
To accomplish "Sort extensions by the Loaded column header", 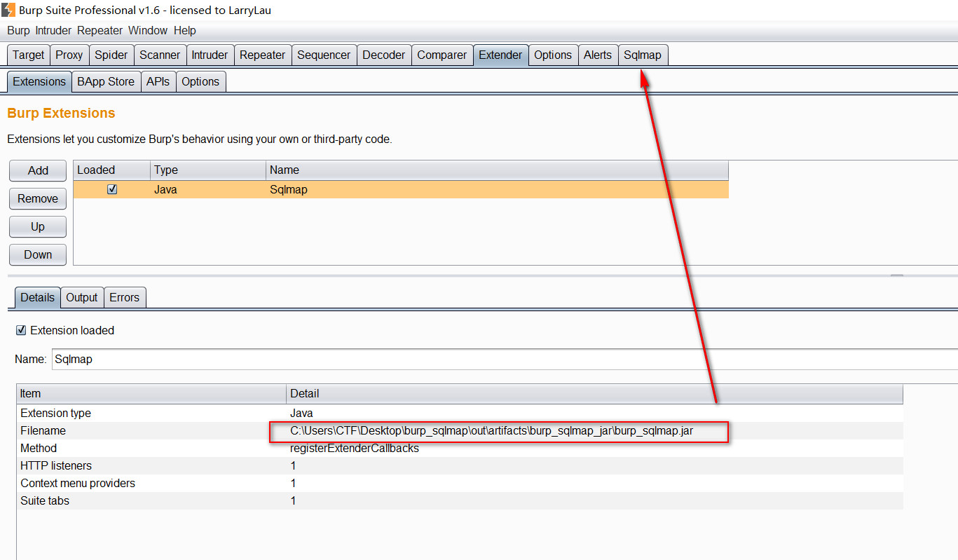I will (112, 170).
